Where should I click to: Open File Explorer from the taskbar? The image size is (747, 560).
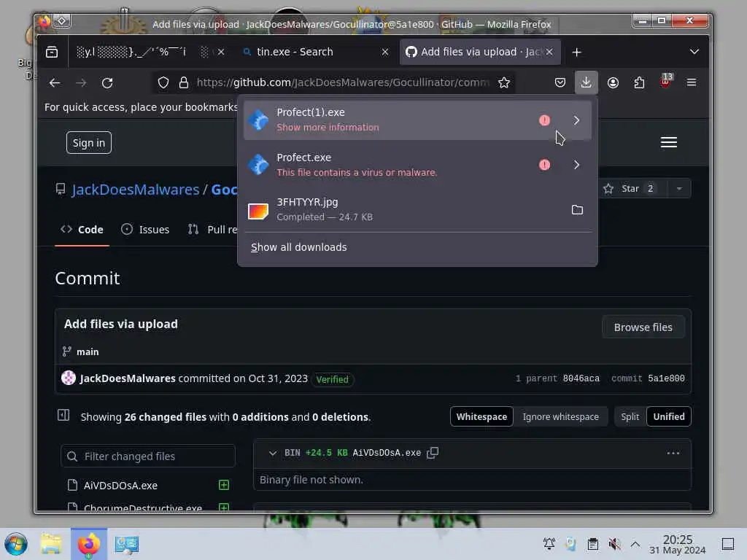[51, 544]
